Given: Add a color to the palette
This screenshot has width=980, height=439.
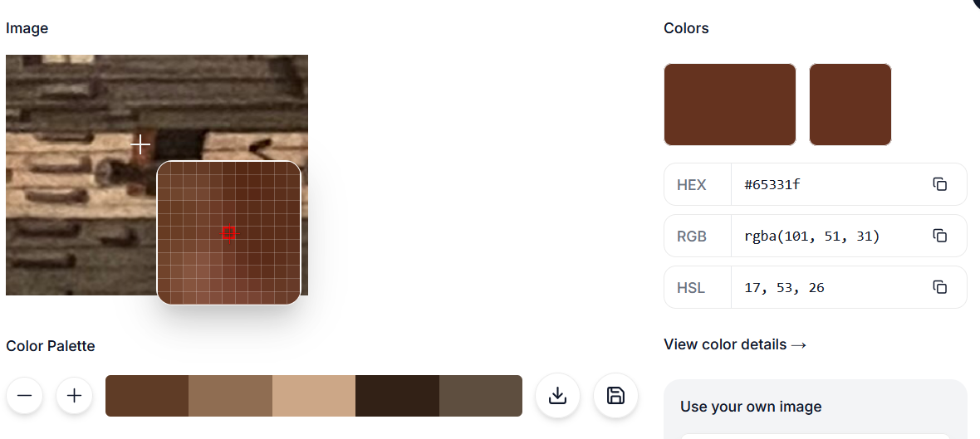Looking at the screenshot, I should pyautogui.click(x=74, y=396).
